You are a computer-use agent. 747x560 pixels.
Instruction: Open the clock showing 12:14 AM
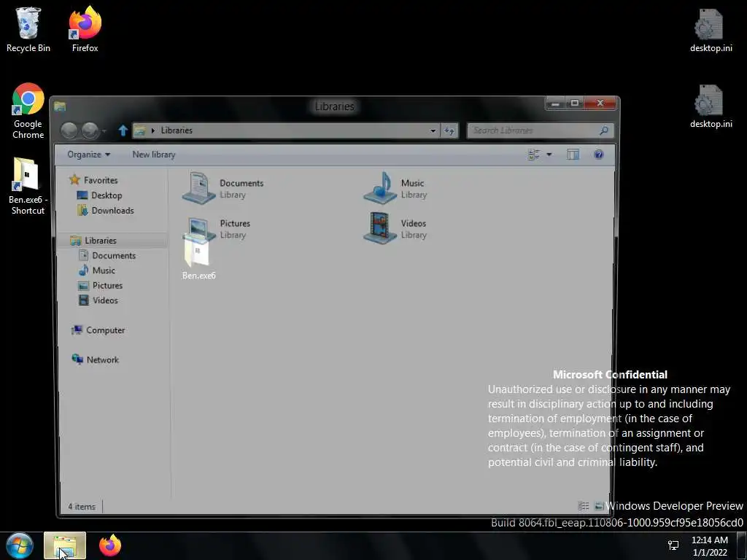tap(710, 546)
